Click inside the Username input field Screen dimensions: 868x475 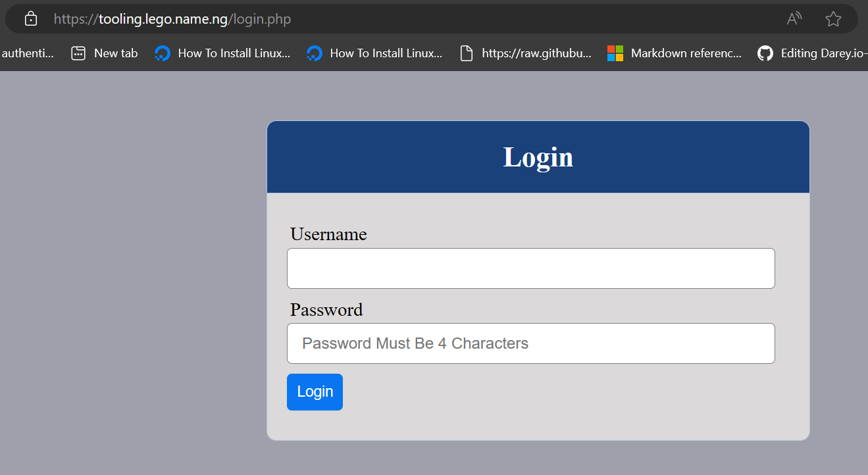530,268
